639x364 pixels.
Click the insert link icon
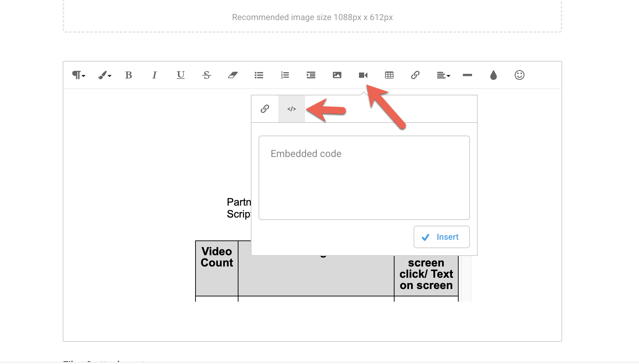(x=415, y=75)
